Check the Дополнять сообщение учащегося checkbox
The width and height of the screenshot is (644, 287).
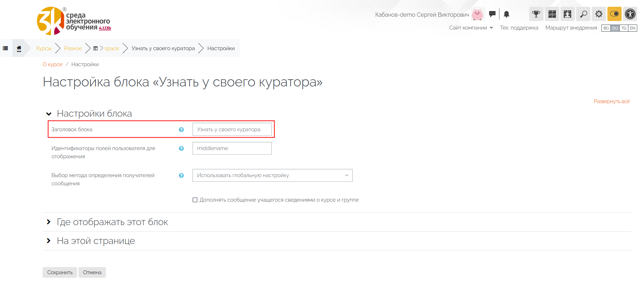coord(195,200)
